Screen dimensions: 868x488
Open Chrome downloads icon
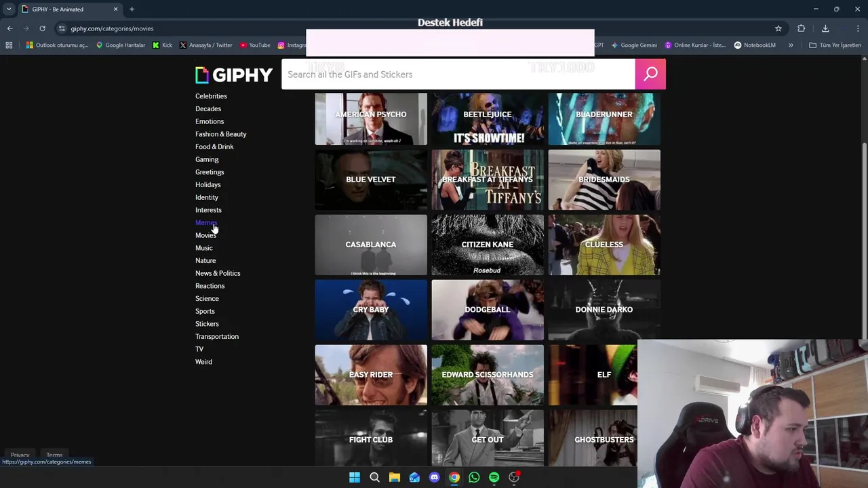tap(825, 28)
